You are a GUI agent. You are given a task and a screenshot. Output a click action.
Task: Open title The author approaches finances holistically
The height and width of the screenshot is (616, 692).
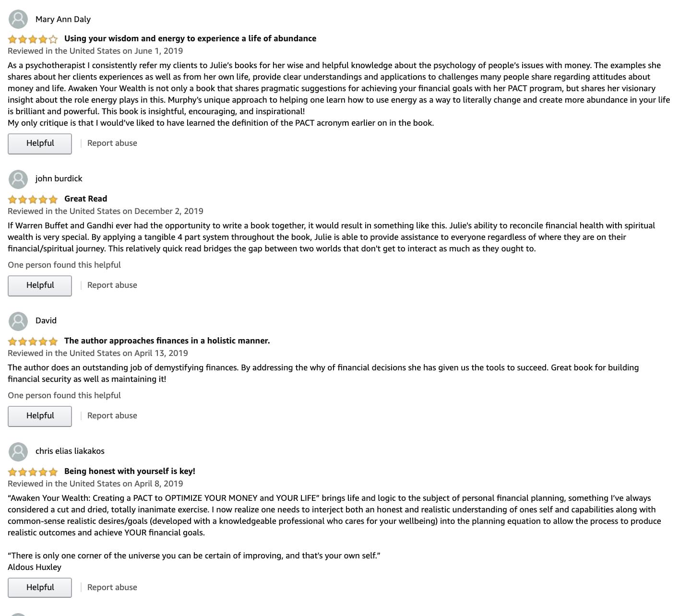coord(167,341)
